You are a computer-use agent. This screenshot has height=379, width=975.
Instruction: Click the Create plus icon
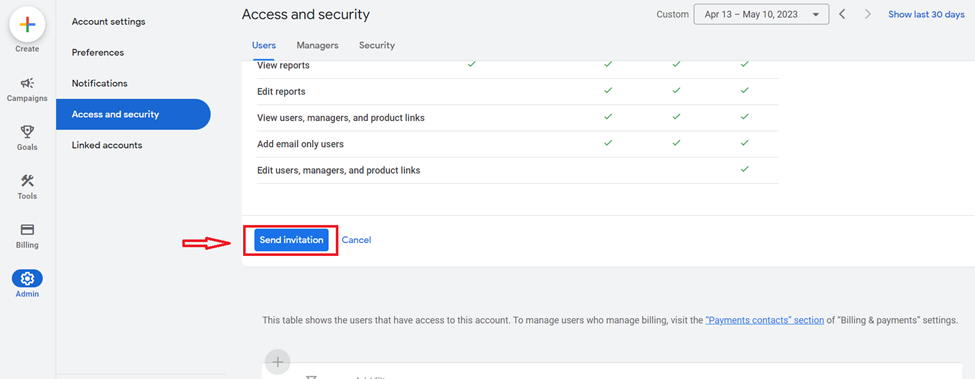[x=27, y=25]
